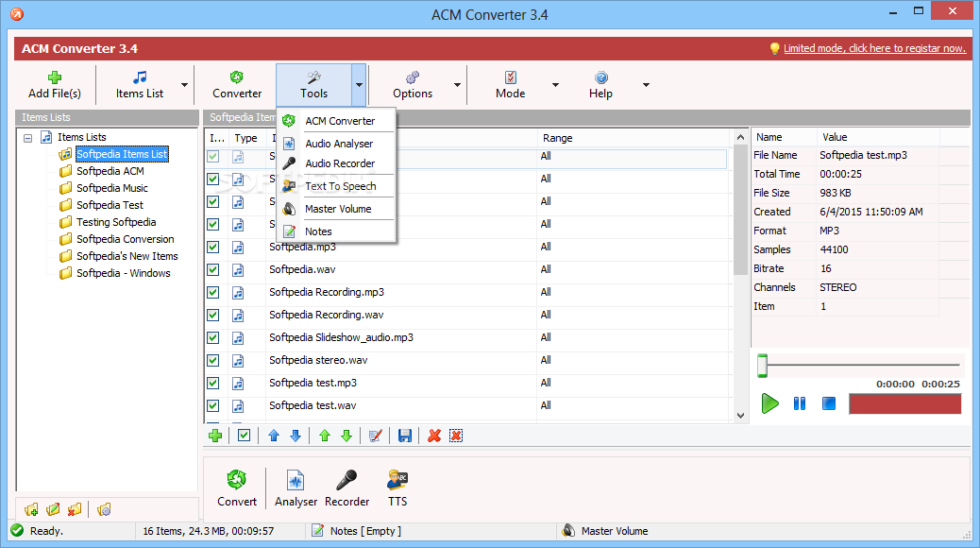Image resolution: width=980 pixels, height=548 pixels.
Task: Click the file list scroll down arrow
Action: 740,416
